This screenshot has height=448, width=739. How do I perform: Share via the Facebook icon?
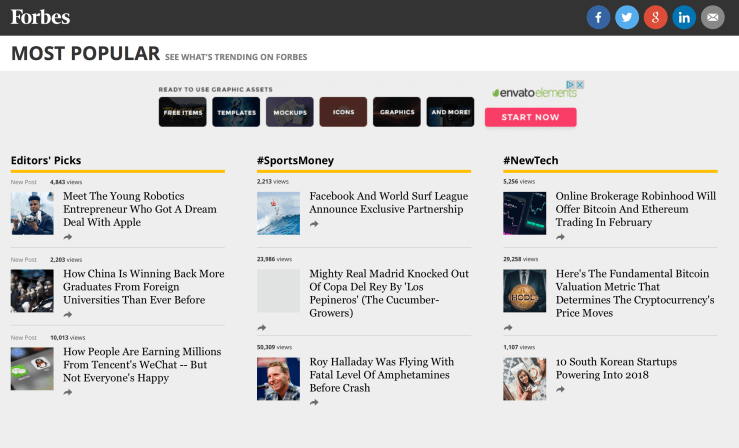tap(598, 17)
